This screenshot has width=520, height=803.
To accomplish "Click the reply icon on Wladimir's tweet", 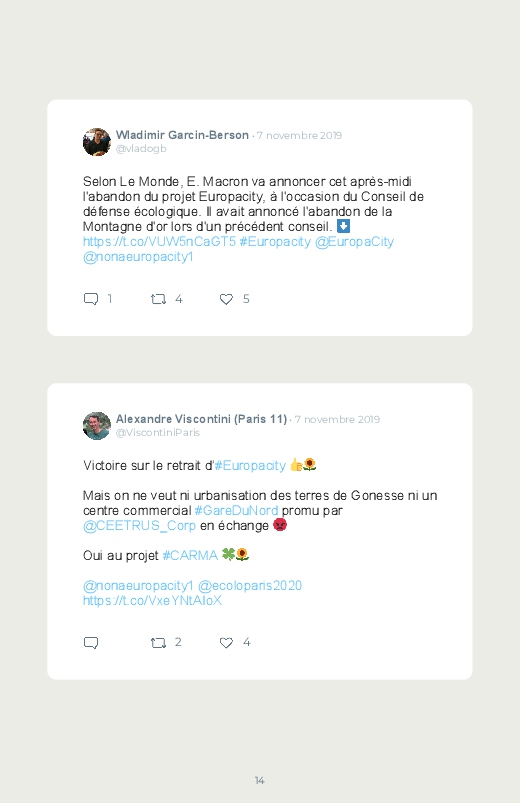I will (x=91, y=299).
